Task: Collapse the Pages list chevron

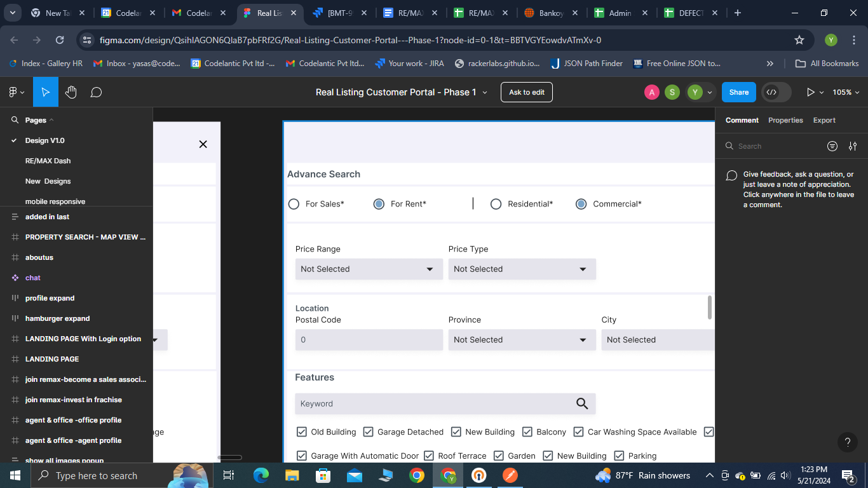Action: pyautogui.click(x=51, y=119)
